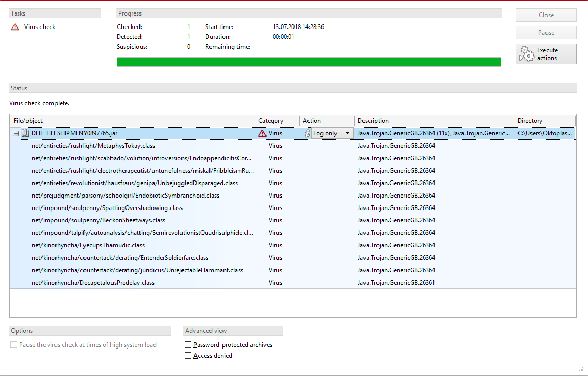Click the red virus warning icon in Category

[x=262, y=133]
